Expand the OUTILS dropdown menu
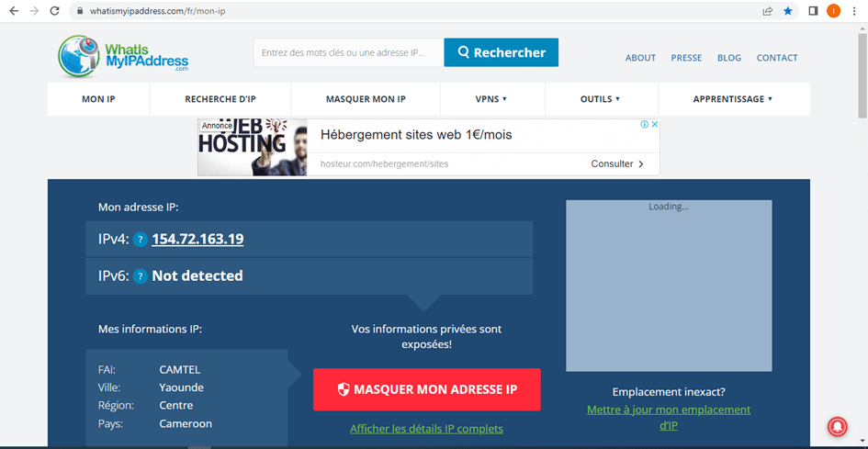The image size is (868, 449). click(x=600, y=99)
